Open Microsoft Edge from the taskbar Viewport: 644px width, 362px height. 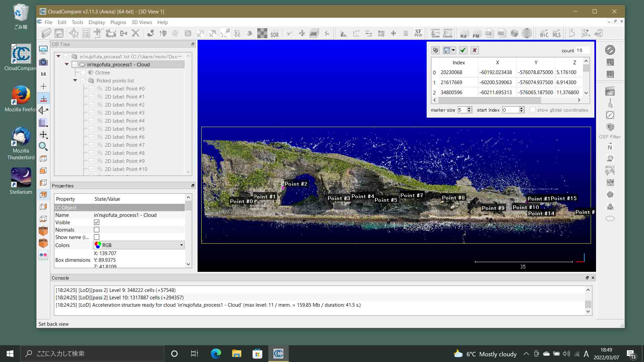pos(216,354)
